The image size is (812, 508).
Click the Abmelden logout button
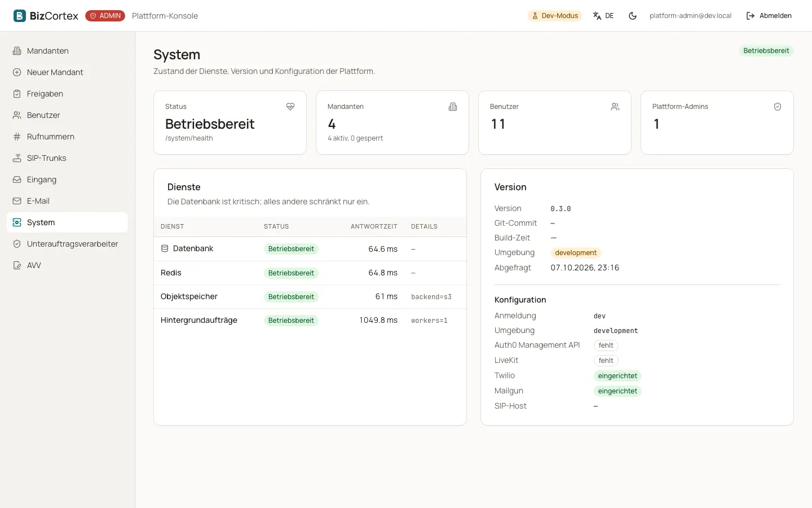[x=769, y=16]
